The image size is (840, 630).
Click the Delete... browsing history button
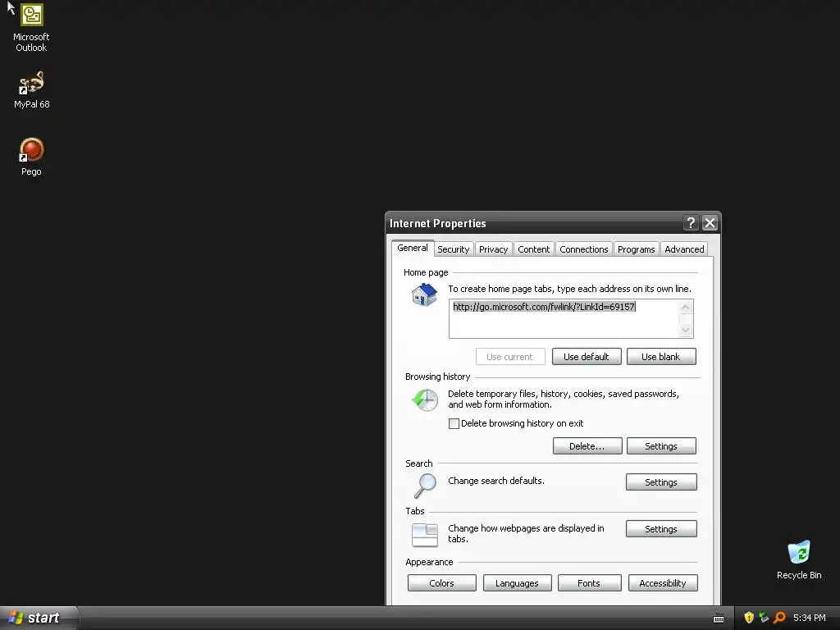[587, 446]
